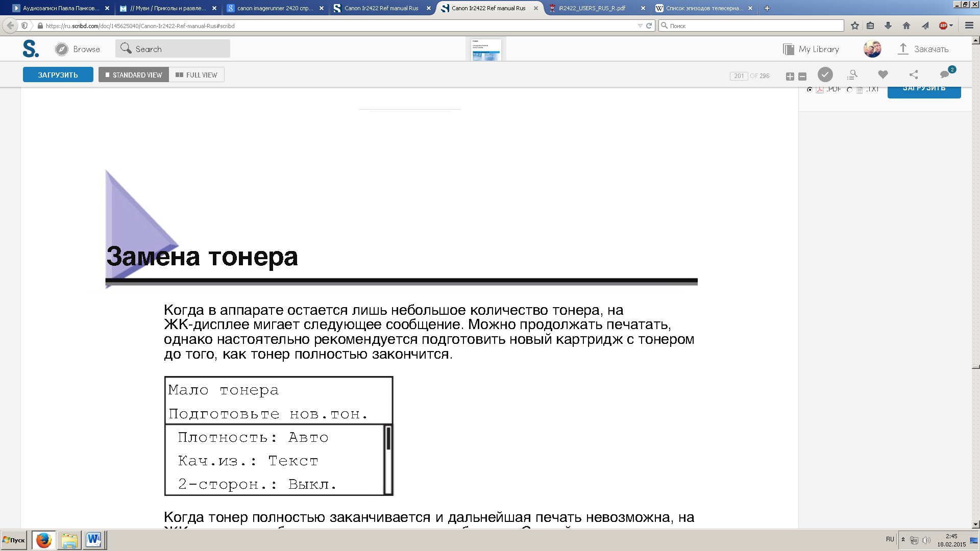Open the comments speech bubble icon
The width and height of the screenshot is (980, 551).
pos(945,74)
